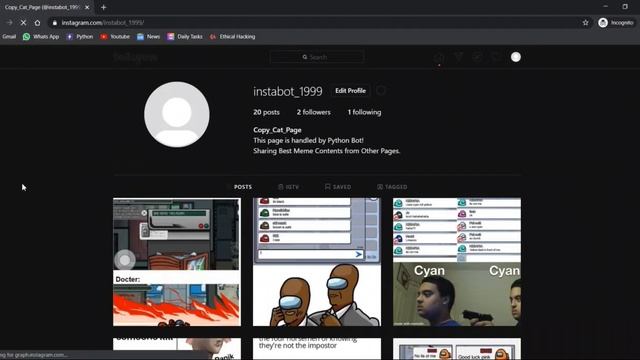Open the Python bookmark
The width and height of the screenshot is (640, 360).
80,37
